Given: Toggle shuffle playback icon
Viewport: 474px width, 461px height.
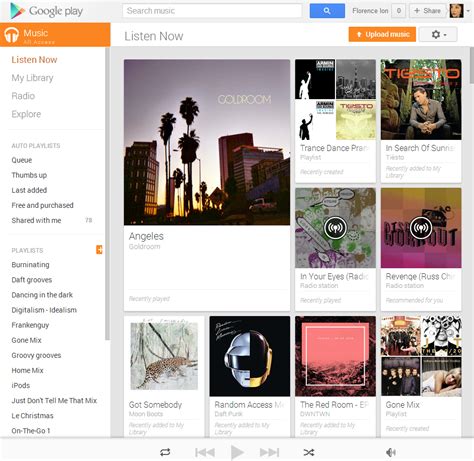Looking at the screenshot, I should pos(309,452).
